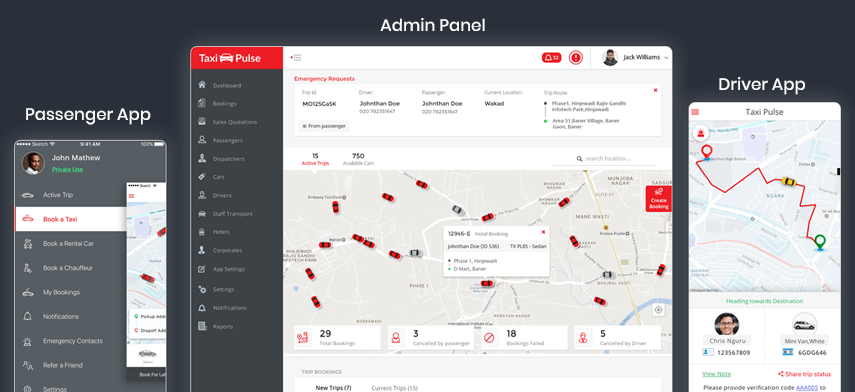Click the 6GDG646 license plate text
855x392 pixels.
(x=812, y=353)
